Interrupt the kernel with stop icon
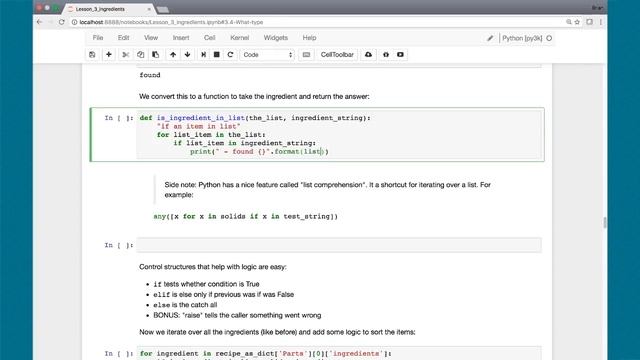The height and width of the screenshot is (360, 640). click(217, 55)
